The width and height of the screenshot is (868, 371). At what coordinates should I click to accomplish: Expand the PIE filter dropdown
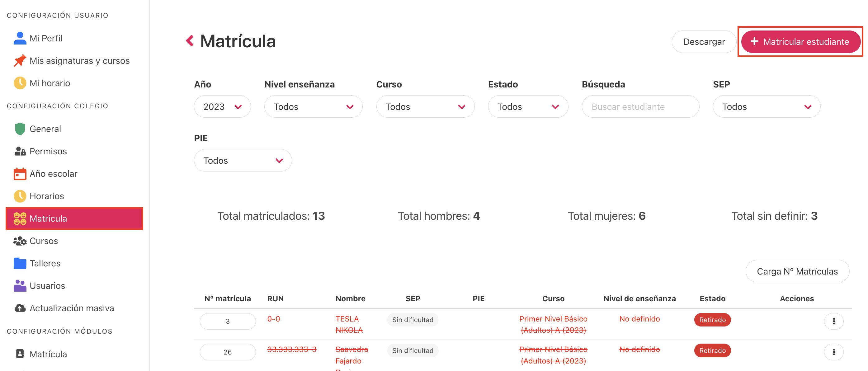(243, 160)
